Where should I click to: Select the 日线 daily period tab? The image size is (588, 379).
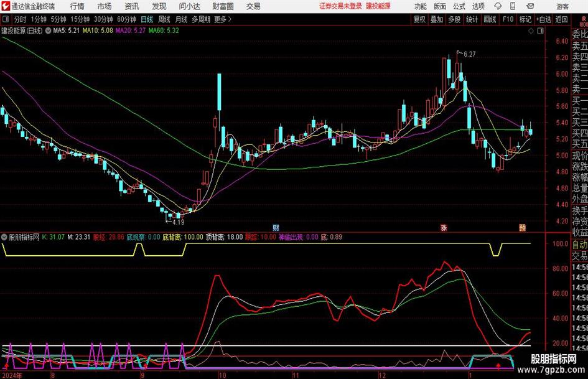click(x=147, y=19)
